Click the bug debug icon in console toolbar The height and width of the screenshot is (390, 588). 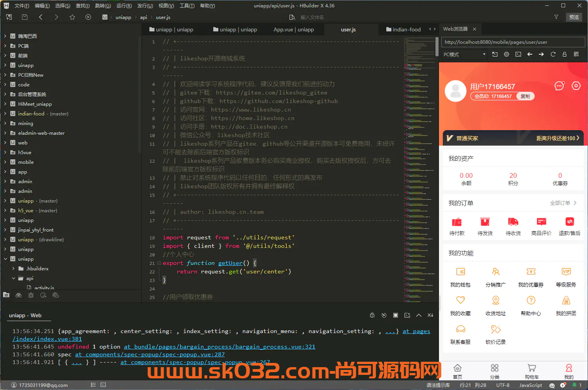click(x=372, y=315)
